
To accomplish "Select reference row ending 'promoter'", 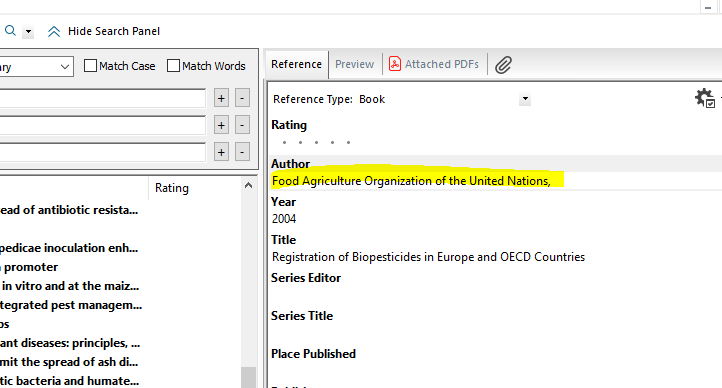I will coord(29,267).
